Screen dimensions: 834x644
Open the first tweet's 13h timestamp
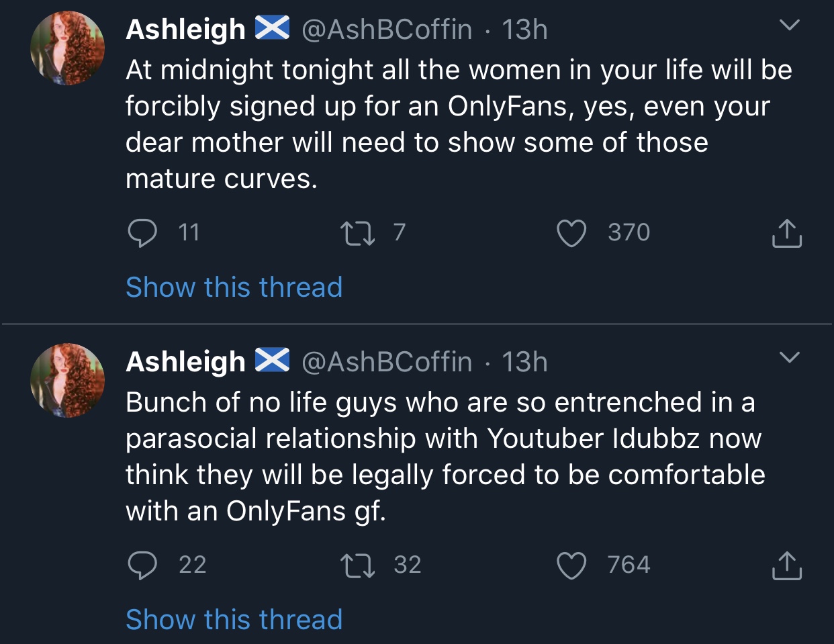point(525,30)
